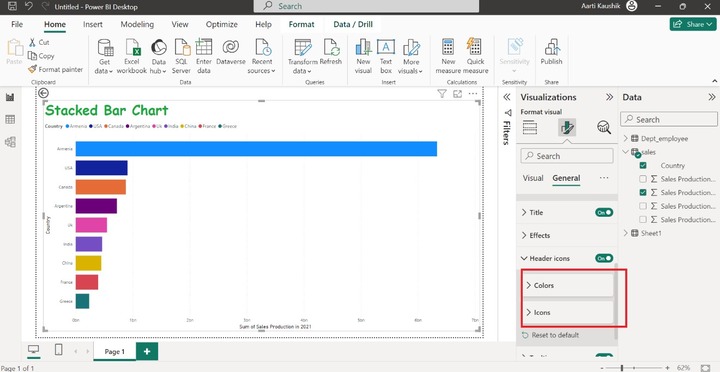Collapse the sales table

coord(625,152)
